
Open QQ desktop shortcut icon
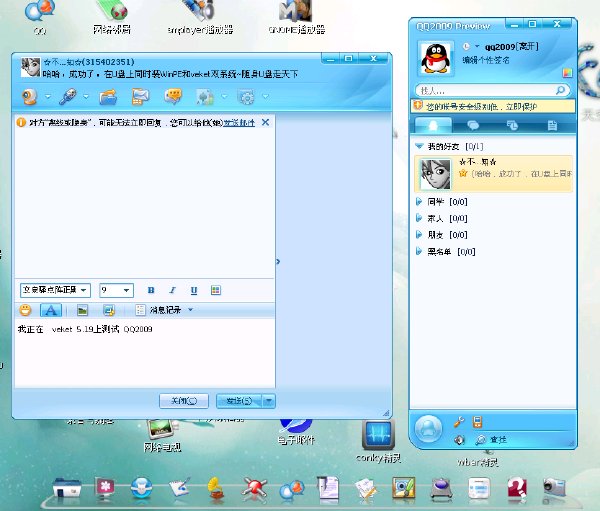pyautogui.click(x=40, y=17)
